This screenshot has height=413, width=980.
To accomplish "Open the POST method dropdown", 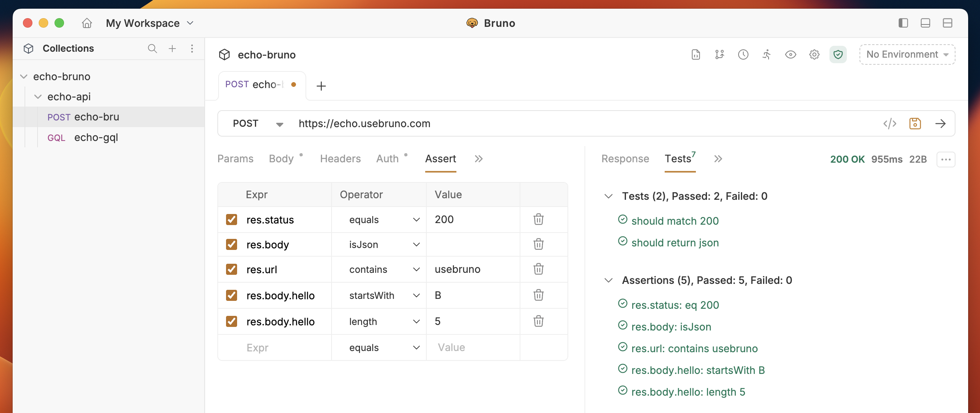I will click(x=258, y=124).
